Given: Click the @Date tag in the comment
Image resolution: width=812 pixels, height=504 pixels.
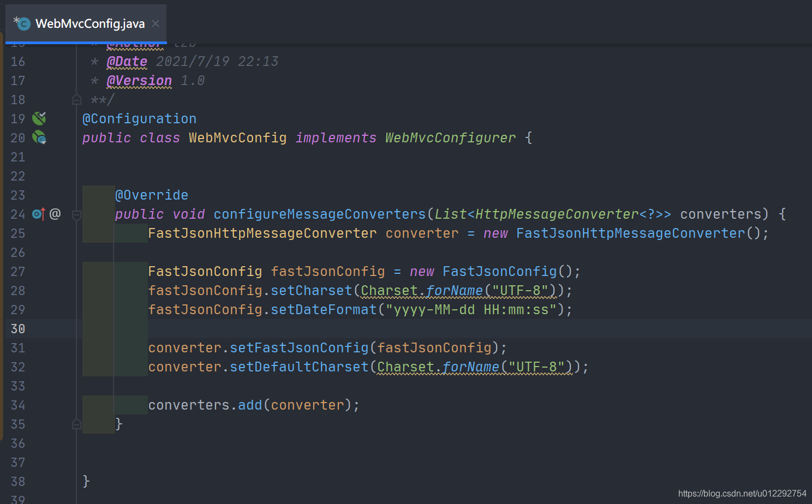Looking at the screenshot, I should click(x=127, y=61).
